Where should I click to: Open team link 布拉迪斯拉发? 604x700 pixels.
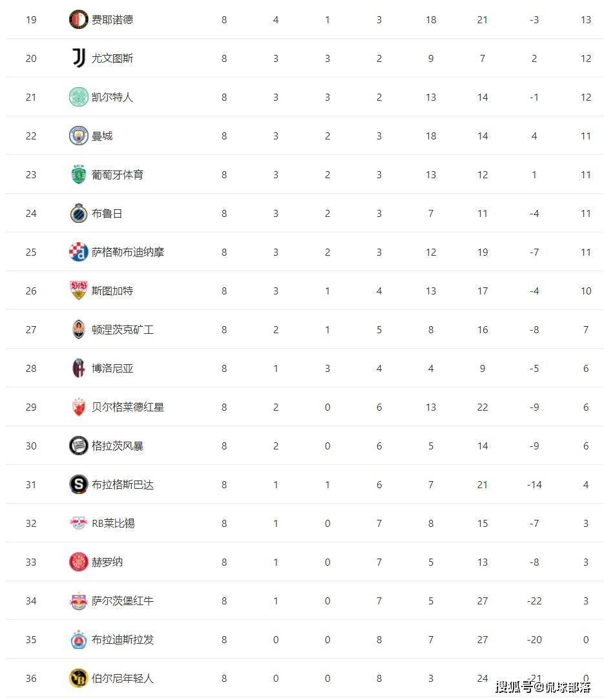(122, 640)
